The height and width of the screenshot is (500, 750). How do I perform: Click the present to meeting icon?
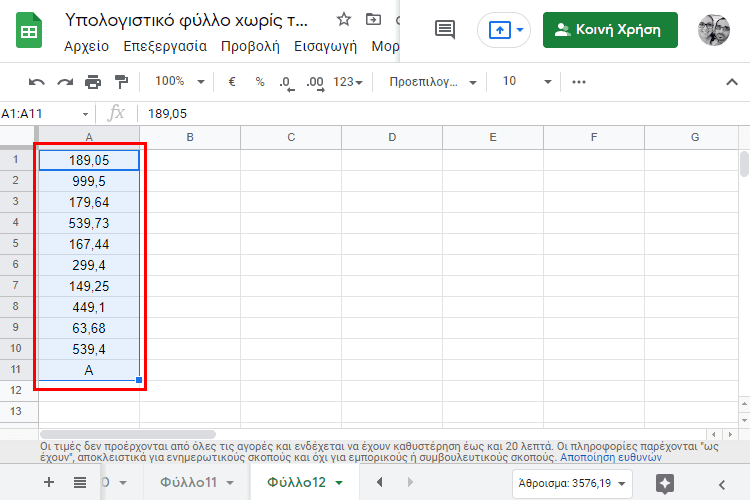click(499, 30)
